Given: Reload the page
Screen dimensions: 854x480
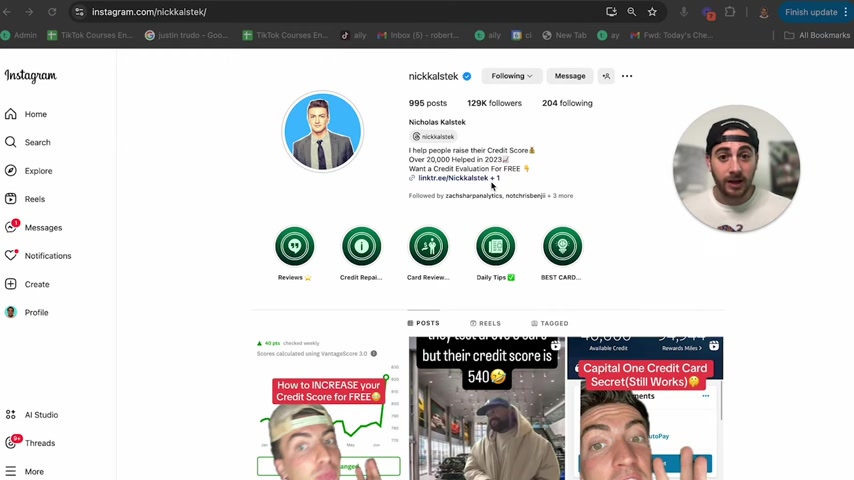Looking at the screenshot, I should 52,12.
